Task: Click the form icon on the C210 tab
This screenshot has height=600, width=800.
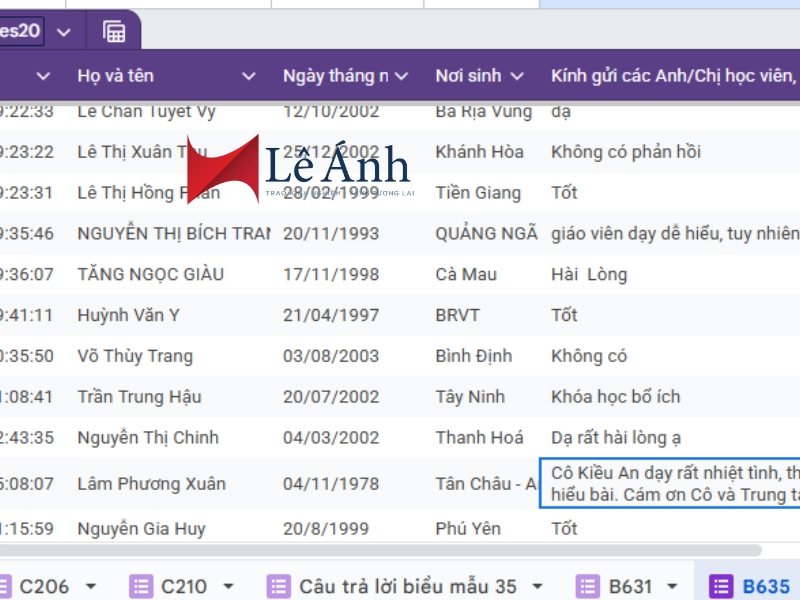Action: coord(141,586)
